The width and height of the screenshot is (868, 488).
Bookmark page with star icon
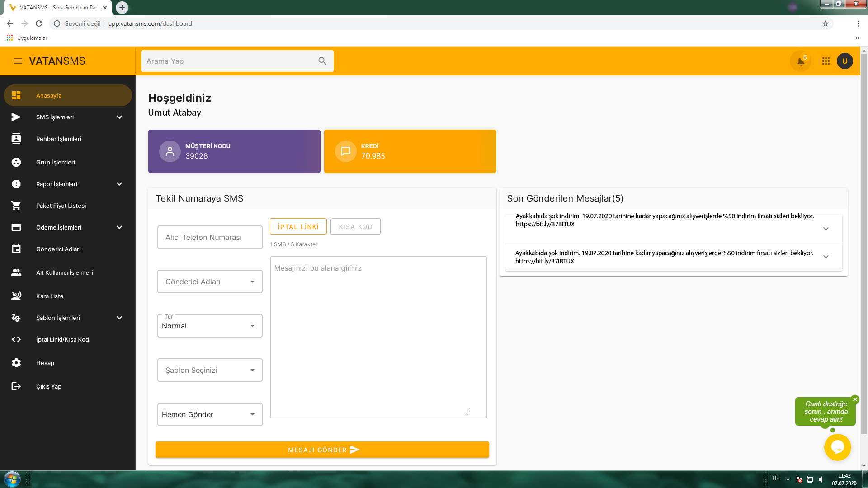coord(826,23)
